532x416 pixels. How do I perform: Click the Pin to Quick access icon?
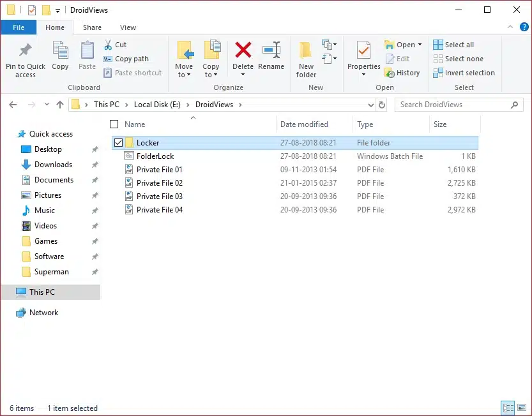coord(26,51)
